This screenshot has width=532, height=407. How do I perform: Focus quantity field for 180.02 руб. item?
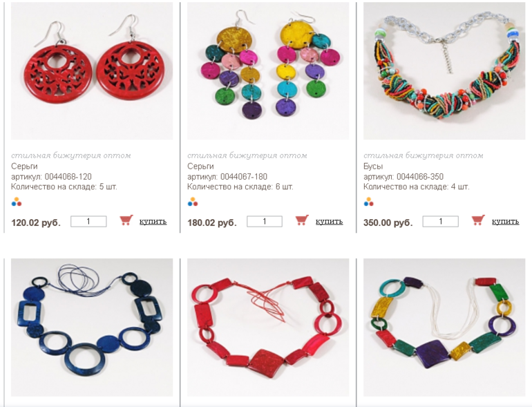[265, 221]
